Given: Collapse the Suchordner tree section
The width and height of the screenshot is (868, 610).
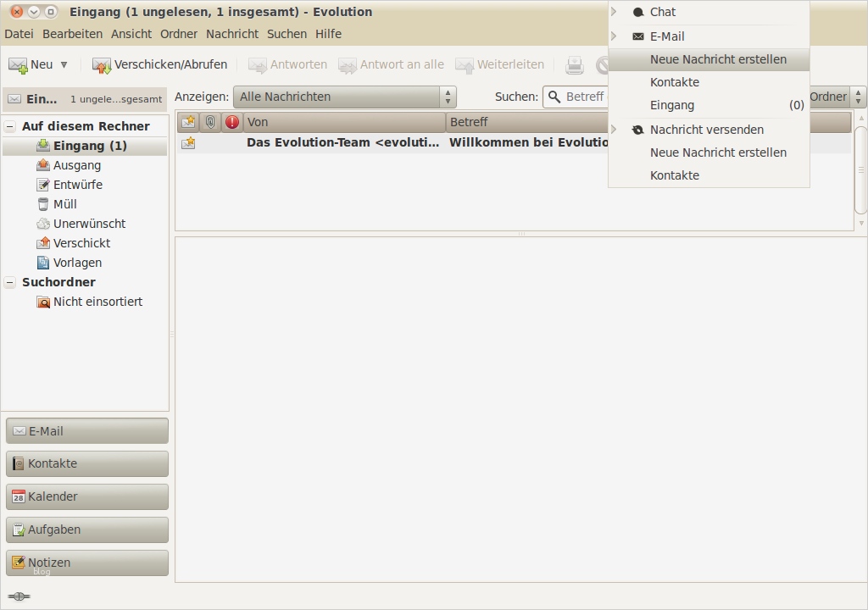Looking at the screenshot, I should (x=10, y=282).
